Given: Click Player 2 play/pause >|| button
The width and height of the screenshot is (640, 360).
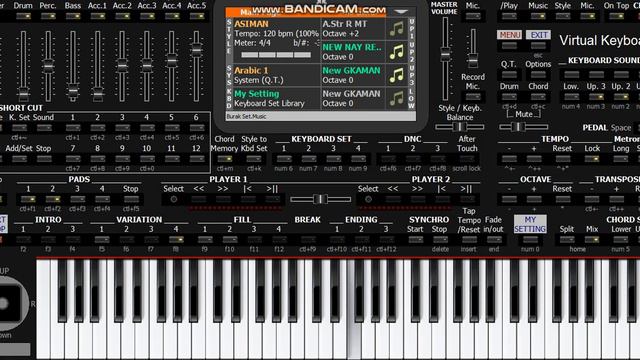Looking at the screenshot, I should pos(467,199).
